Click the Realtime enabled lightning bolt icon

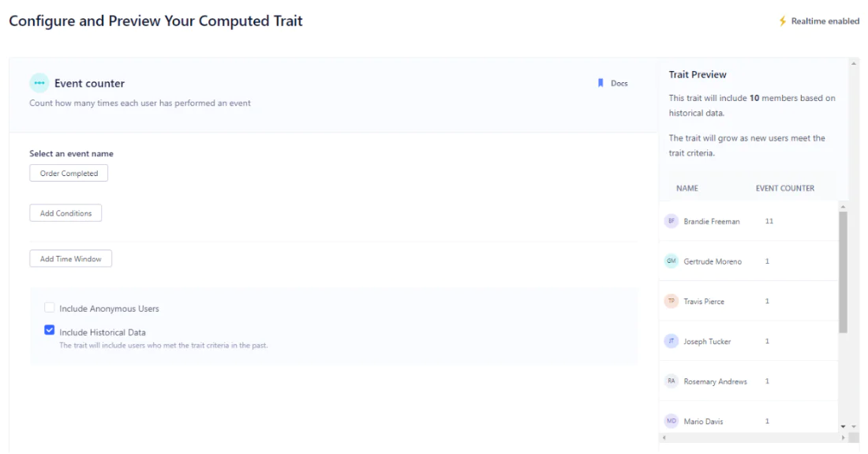click(x=783, y=21)
